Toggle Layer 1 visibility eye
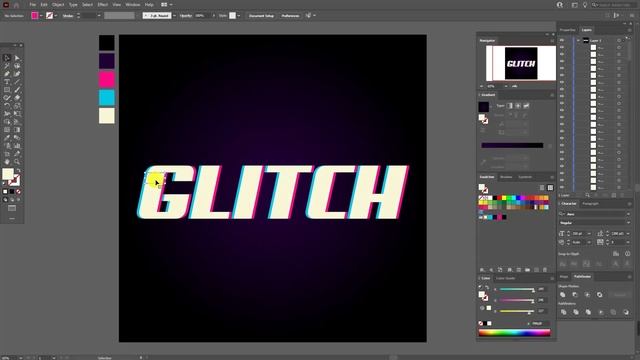Image resolution: width=640 pixels, height=360 pixels. pos(562,40)
